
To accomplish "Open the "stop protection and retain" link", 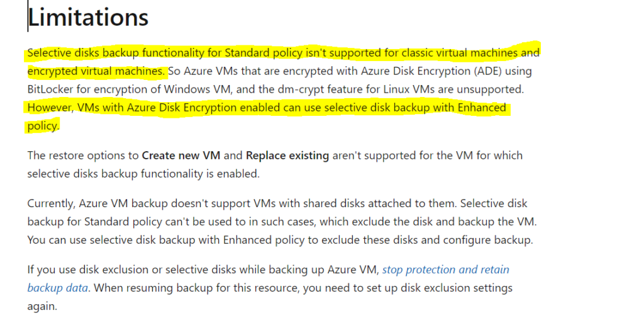I will (446, 270).
